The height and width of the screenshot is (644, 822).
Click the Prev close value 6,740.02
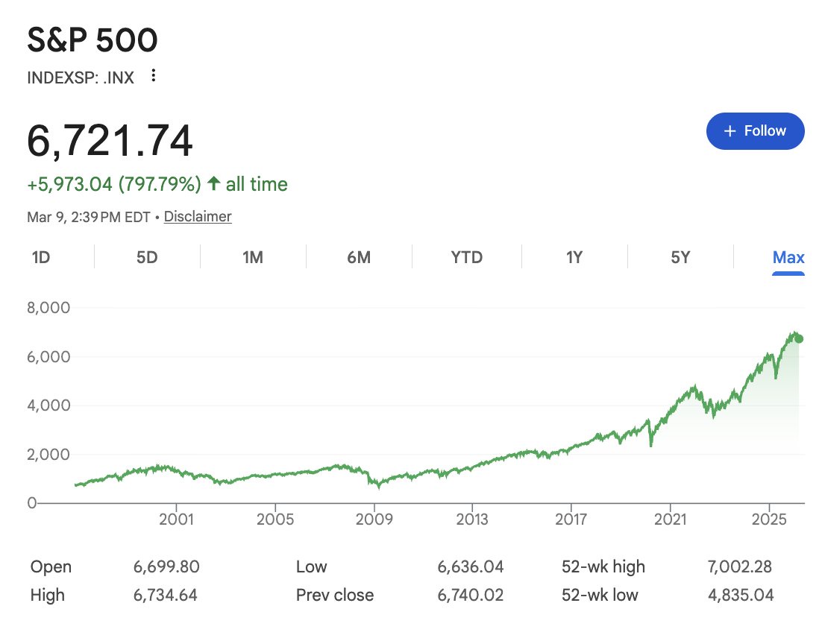coord(471,596)
